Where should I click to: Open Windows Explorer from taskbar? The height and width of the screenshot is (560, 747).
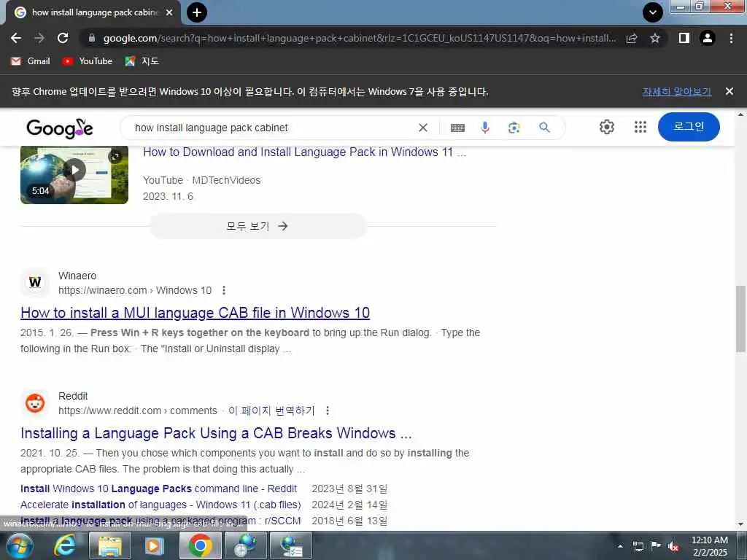pyautogui.click(x=110, y=545)
